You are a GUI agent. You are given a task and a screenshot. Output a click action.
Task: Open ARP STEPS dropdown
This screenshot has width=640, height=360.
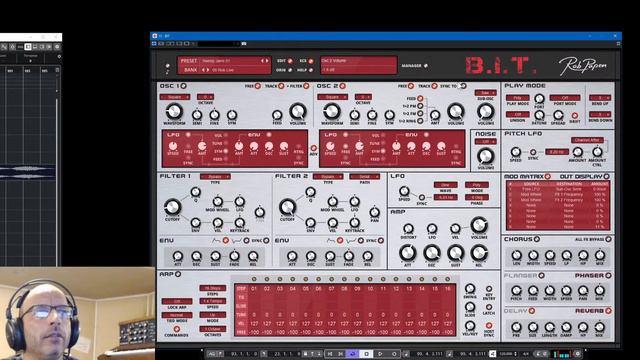(x=213, y=288)
